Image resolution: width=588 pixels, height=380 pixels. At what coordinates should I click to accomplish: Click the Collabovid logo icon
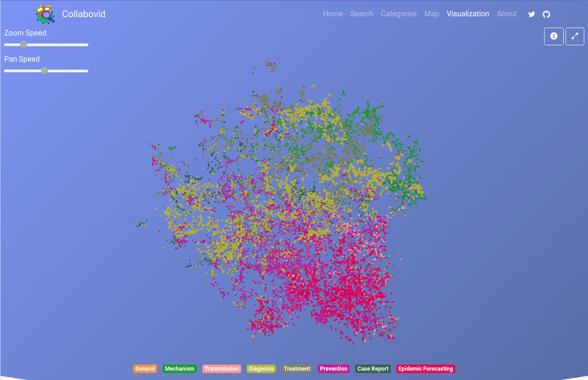[x=46, y=14]
